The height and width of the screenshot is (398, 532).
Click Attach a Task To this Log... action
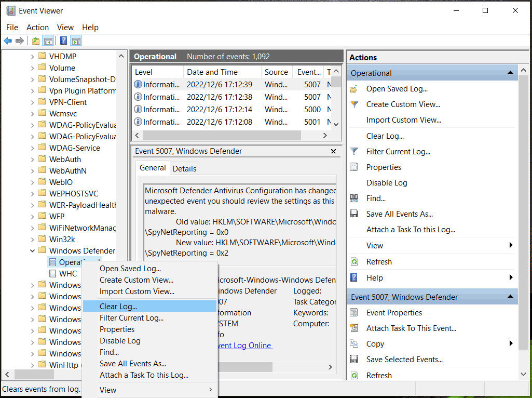click(411, 230)
